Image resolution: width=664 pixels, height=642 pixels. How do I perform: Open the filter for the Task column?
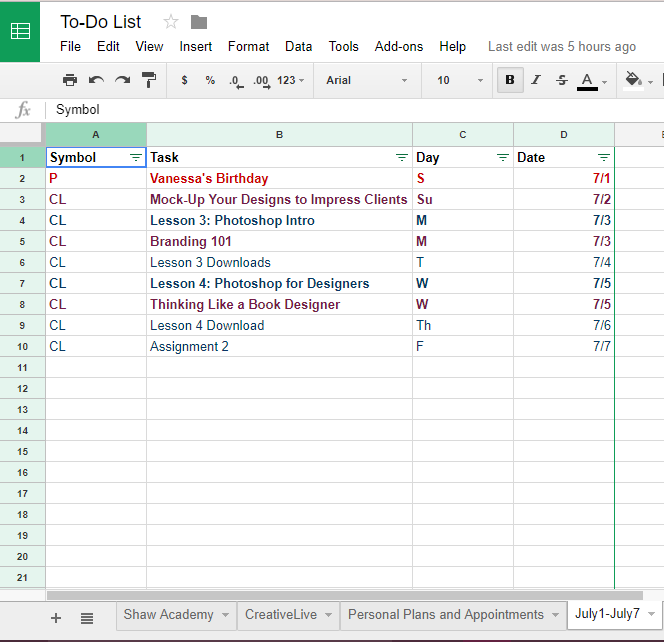pos(401,158)
